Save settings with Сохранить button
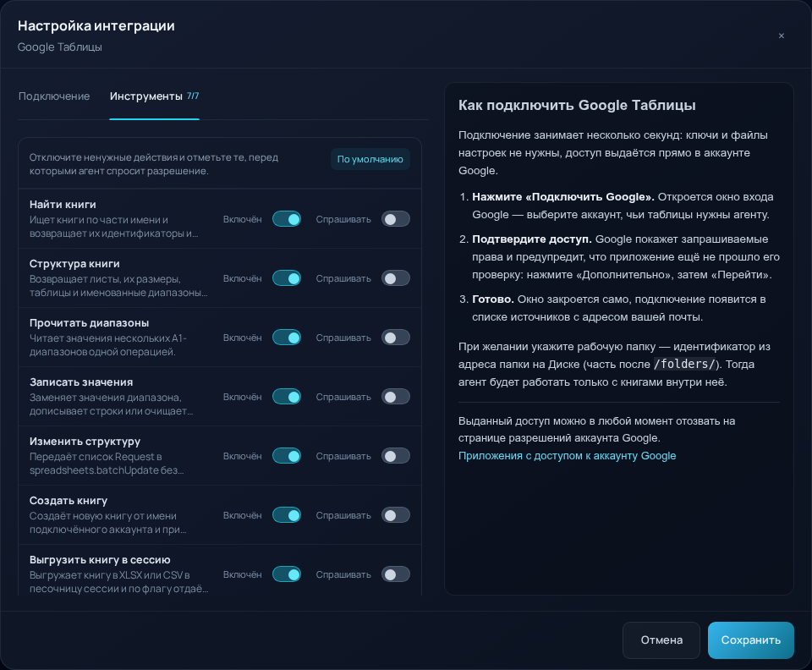 tap(751, 640)
